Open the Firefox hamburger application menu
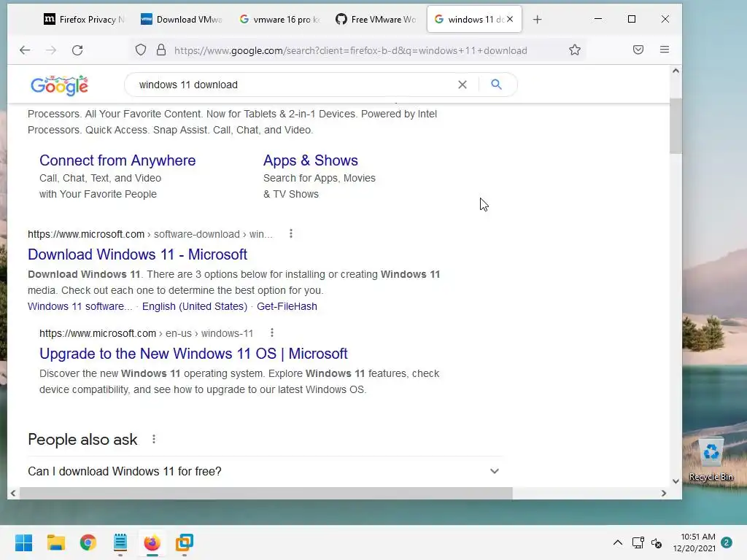 coord(665,50)
